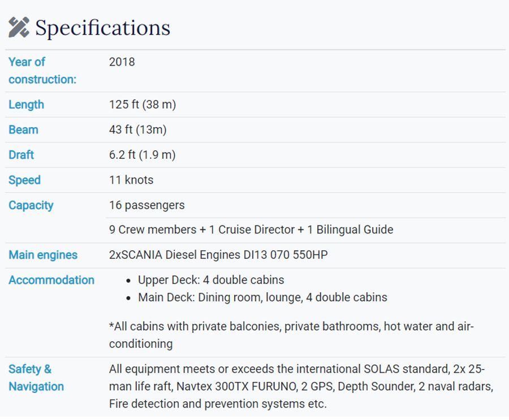Click the 2018 construction year value
The height and width of the screenshot is (420, 509).
coord(122,62)
